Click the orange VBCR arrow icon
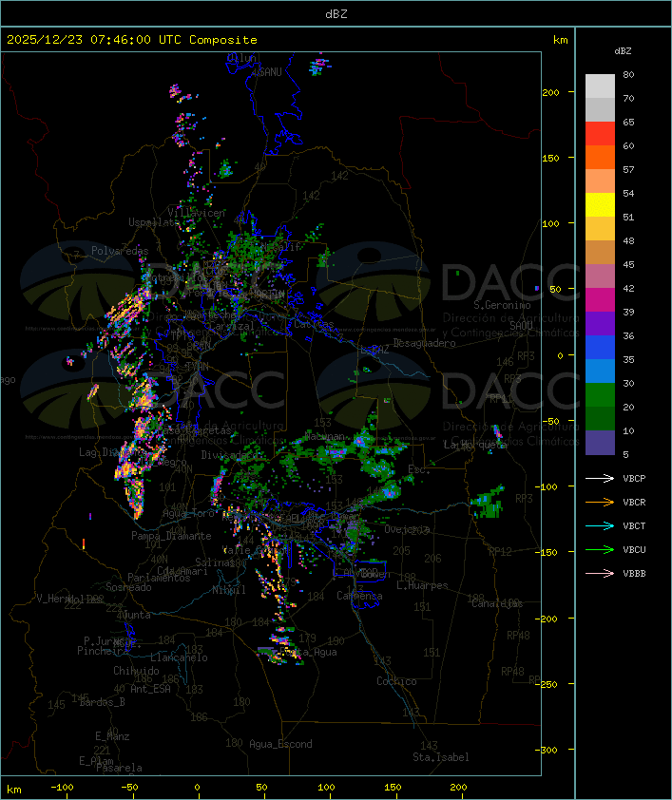 pyautogui.click(x=600, y=502)
